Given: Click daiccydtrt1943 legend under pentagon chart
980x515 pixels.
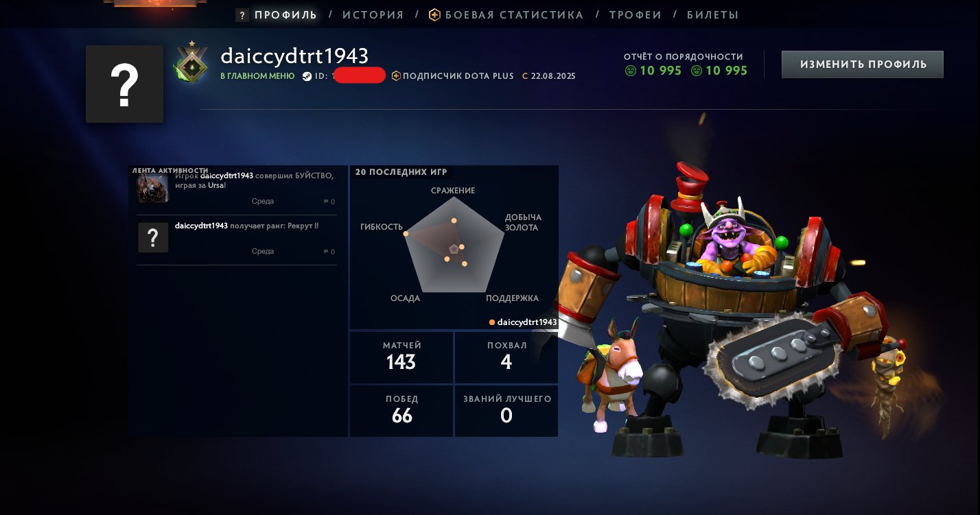Looking at the screenshot, I should [x=523, y=322].
